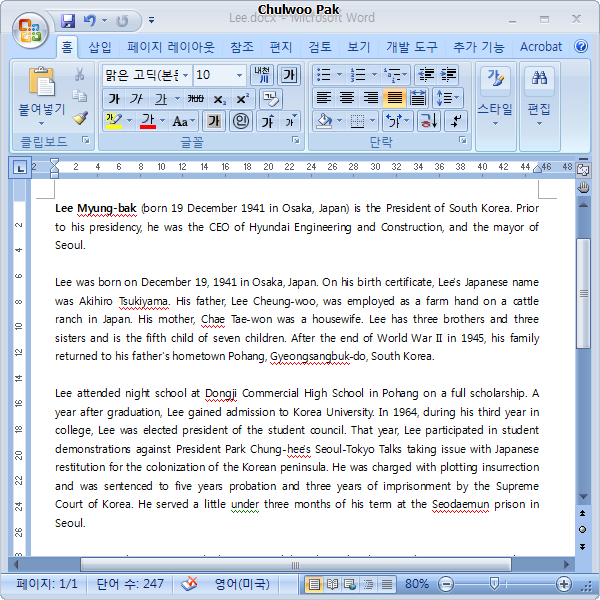Align text left
The width and height of the screenshot is (600, 600).
coord(323,98)
